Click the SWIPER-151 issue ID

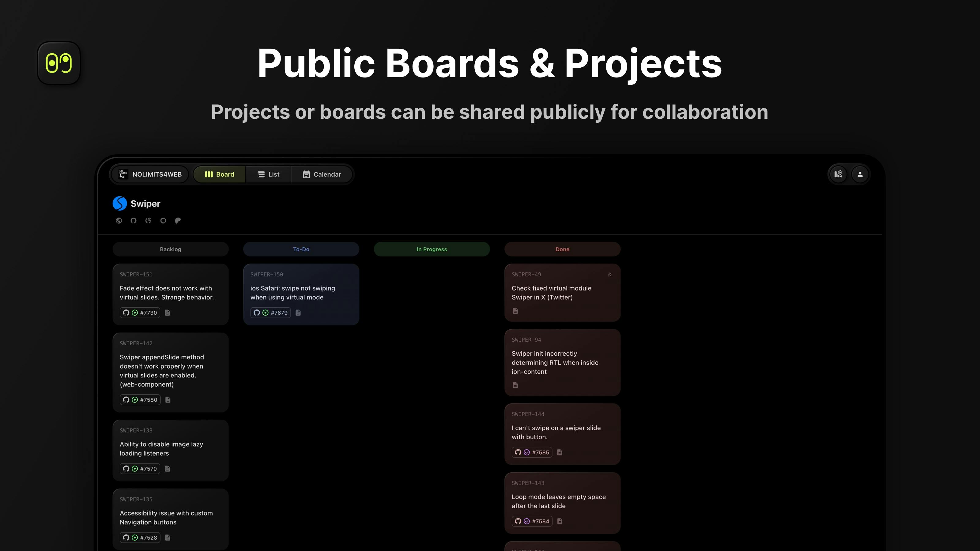coord(136,275)
